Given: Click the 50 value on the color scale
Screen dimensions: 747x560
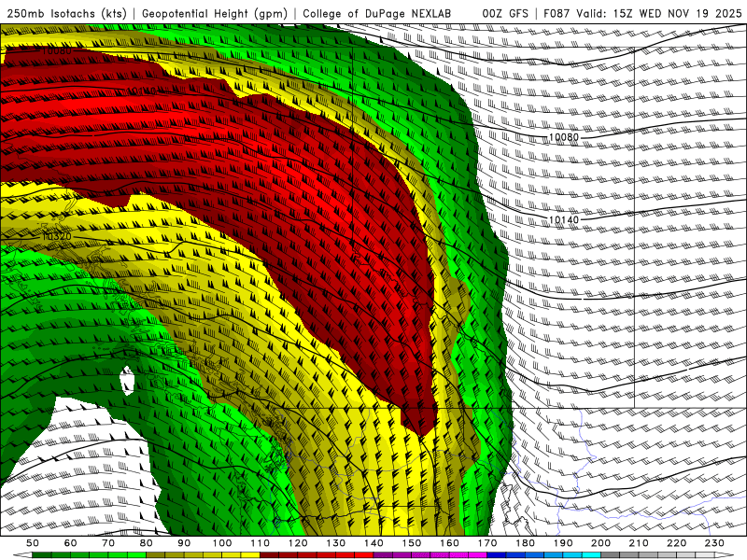Looking at the screenshot, I should [x=33, y=543].
